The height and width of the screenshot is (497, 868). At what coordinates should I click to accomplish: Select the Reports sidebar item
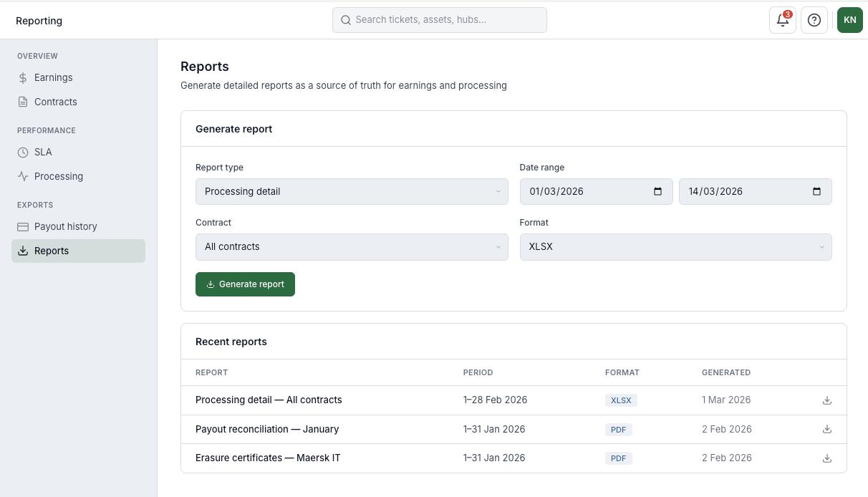tap(52, 251)
